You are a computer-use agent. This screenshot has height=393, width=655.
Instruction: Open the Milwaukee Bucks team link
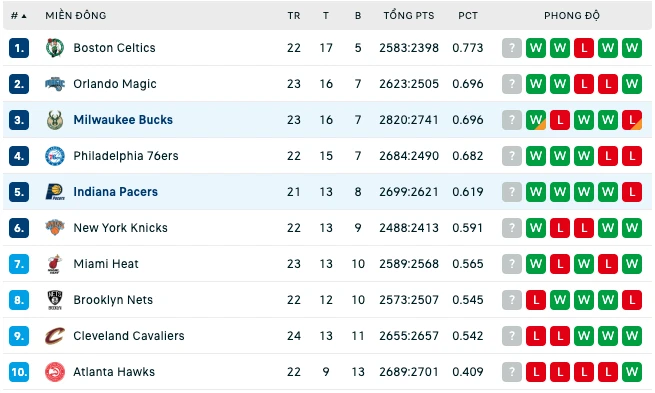click(x=123, y=120)
